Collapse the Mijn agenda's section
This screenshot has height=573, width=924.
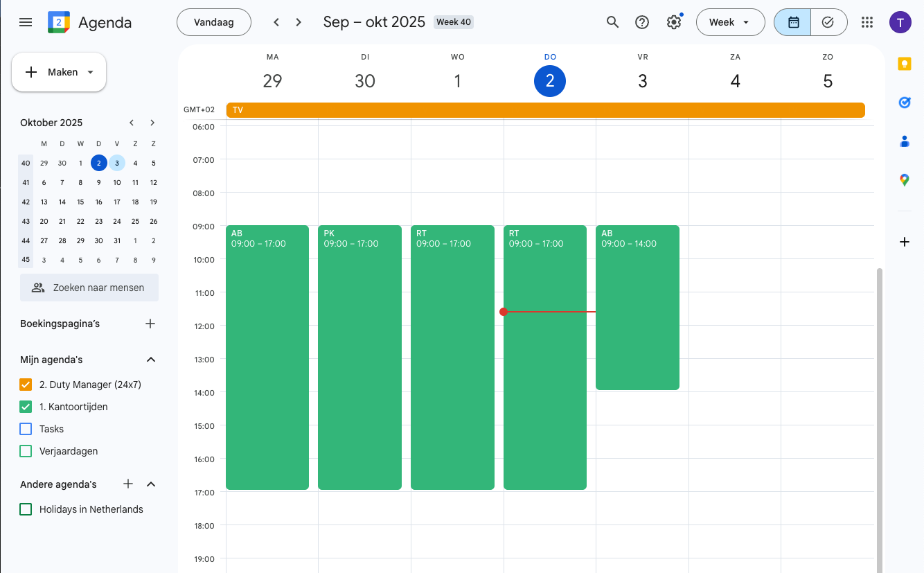[x=151, y=360]
